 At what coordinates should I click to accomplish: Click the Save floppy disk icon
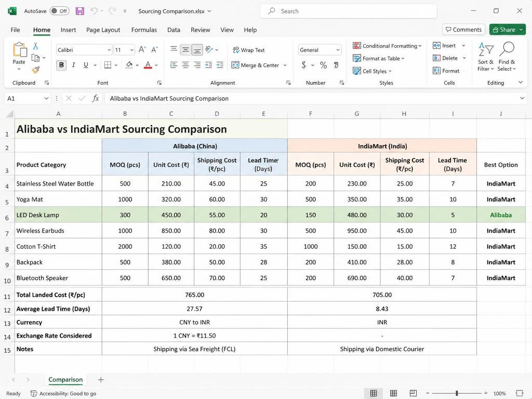(79, 11)
